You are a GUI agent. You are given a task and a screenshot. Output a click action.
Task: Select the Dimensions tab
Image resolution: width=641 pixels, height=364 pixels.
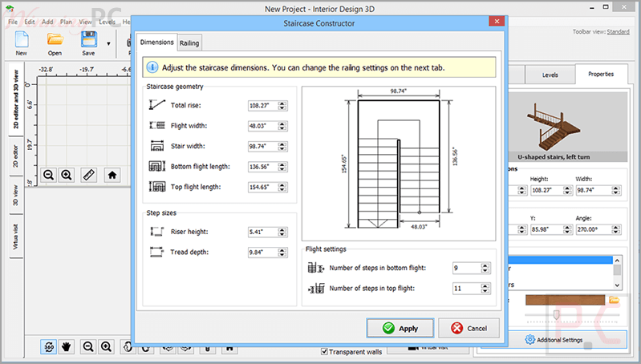[x=157, y=42]
